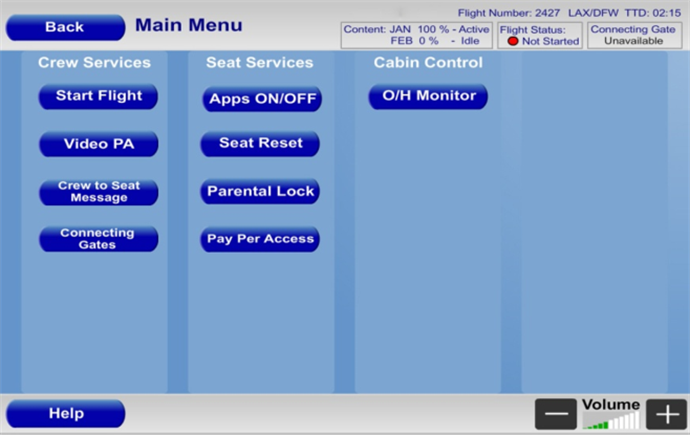Viewport: 690px width, 435px height.
Task: Open Pay Per Access settings
Action: click(x=260, y=239)
